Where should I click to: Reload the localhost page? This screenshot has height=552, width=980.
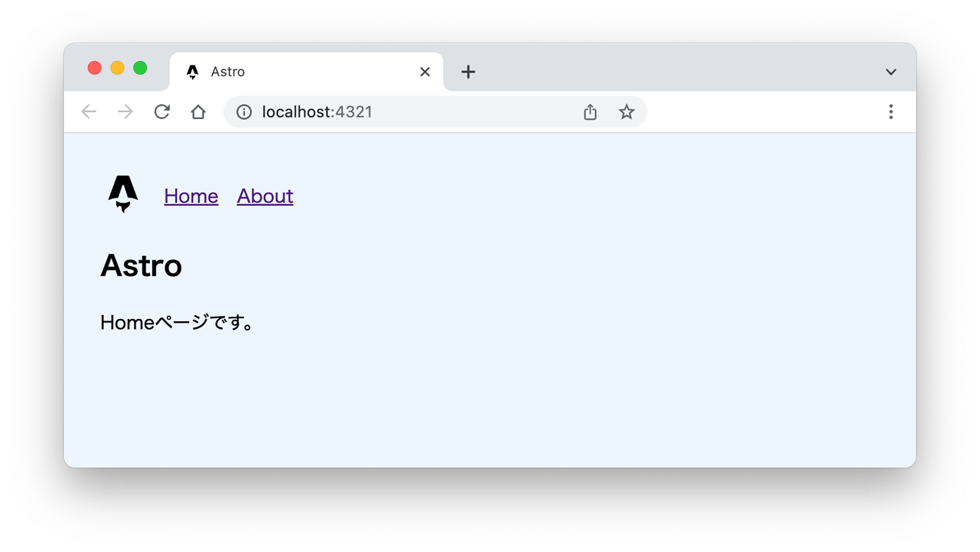click(162, 112)
